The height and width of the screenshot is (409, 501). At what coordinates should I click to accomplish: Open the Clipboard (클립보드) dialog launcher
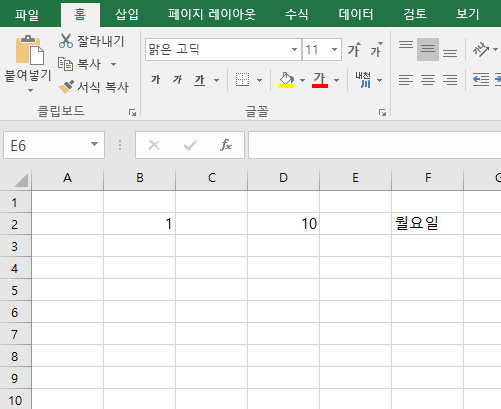[132, 113]
